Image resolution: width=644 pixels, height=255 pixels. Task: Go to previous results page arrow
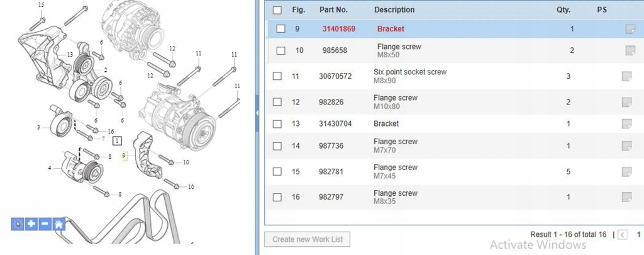(622, 235)
